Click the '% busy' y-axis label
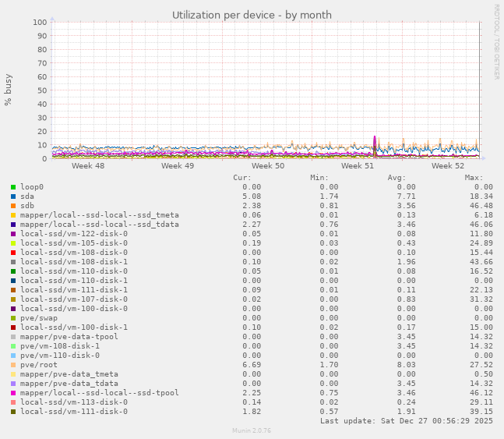 point(8,90)
